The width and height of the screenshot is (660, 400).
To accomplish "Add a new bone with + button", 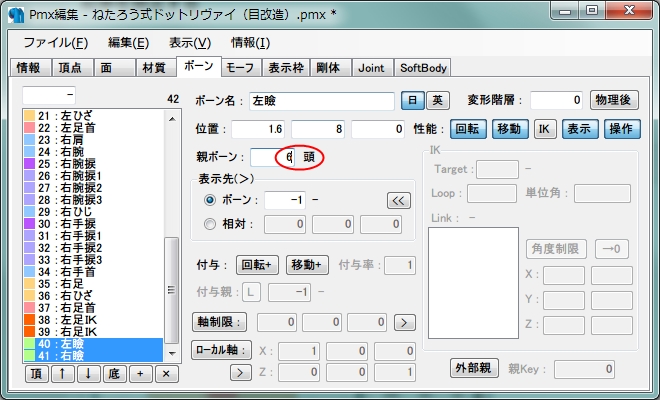I will coord(140,374).
